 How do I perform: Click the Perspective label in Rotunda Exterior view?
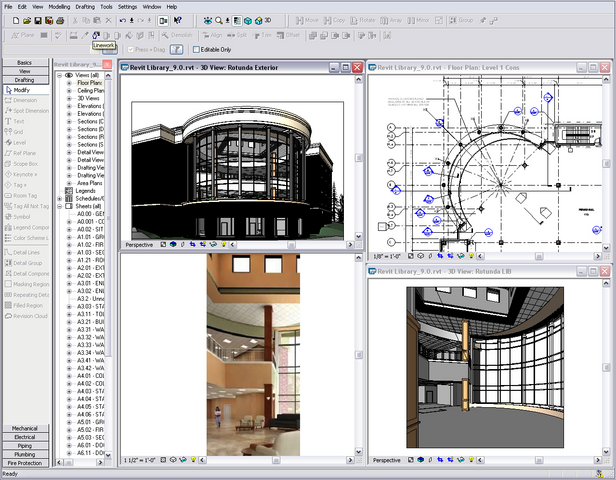pyautogui.click(x=139, y=245)
